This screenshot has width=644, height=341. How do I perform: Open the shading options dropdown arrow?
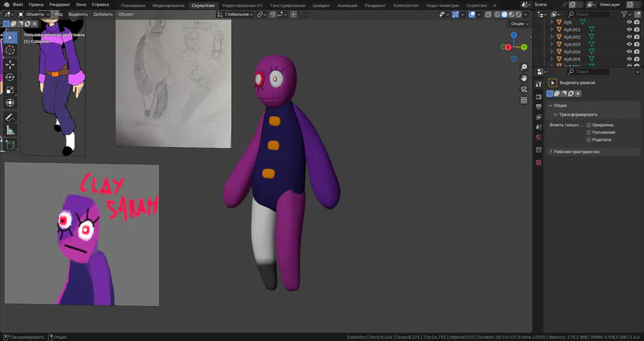pos(526,14)
